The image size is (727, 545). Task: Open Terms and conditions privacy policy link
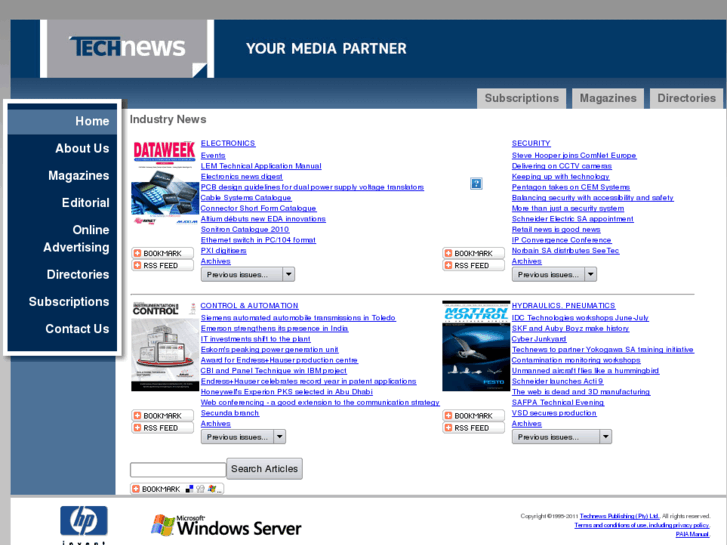pos(642,525)
